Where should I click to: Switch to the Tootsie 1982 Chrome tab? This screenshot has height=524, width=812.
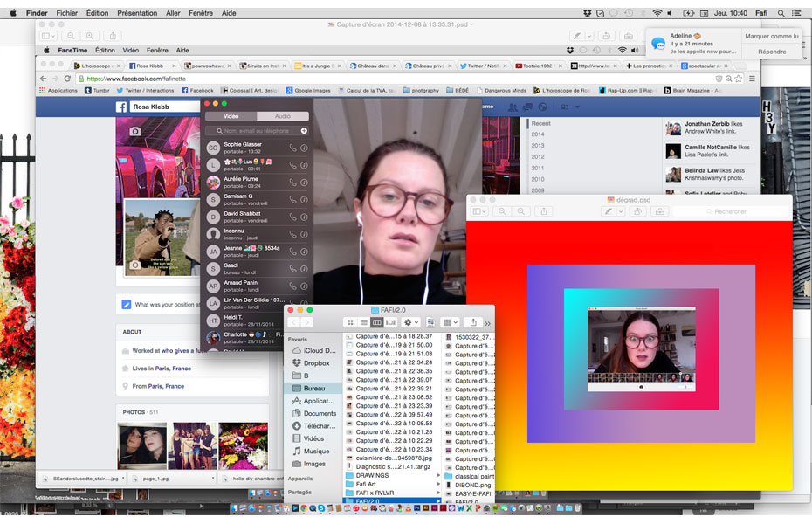coord(539,65)
